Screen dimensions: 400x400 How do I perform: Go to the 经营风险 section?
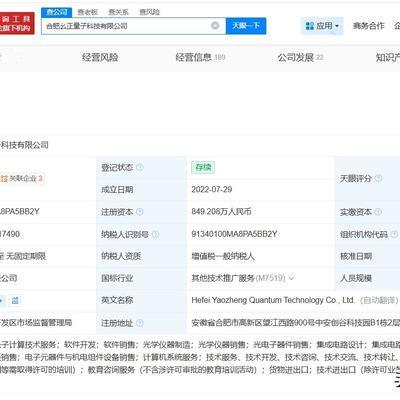[100, 57]
